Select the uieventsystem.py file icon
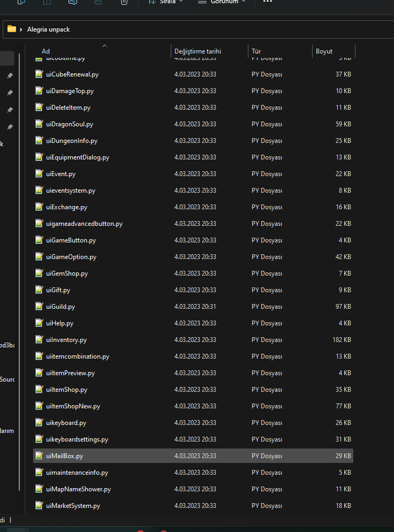Screen dimensions: 394x532 (40, 191)
